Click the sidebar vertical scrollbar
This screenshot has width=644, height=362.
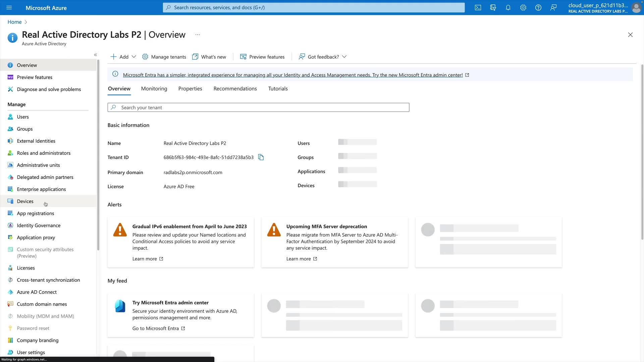point(98,154)
